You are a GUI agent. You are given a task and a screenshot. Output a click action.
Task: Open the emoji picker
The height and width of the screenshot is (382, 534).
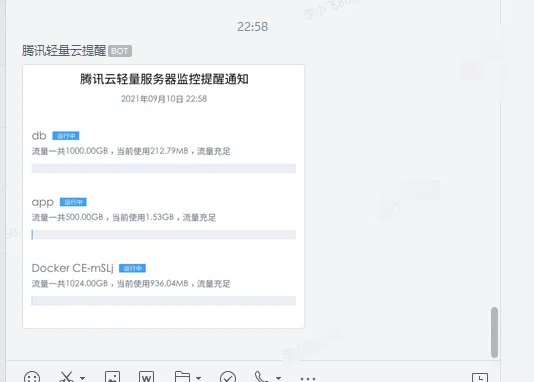32,378
